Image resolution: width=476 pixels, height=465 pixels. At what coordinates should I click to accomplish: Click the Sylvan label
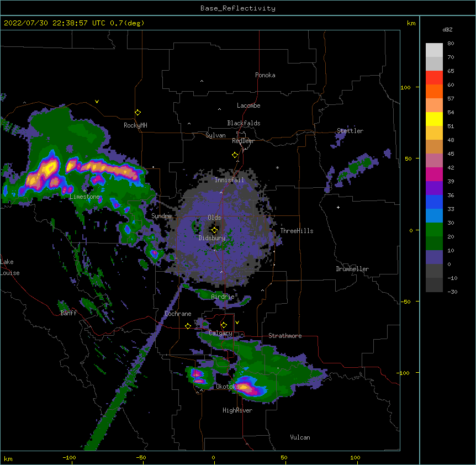(215, 135)
